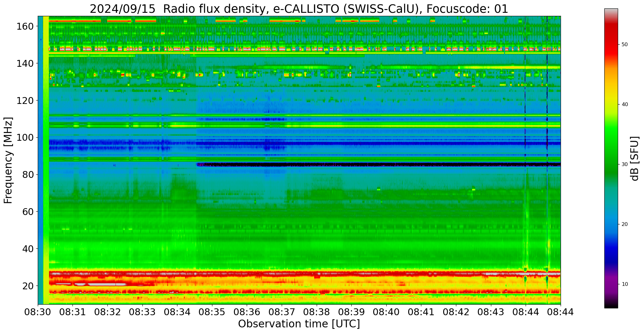Image resolution: width=644 pixels, height=333 pixels.
Task: Click the yellow vertical calibration stripe near 08:30
Action: pos(46,160)
